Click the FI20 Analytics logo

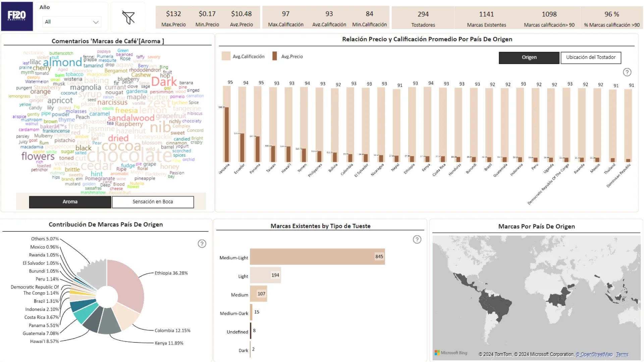[17, 16]
